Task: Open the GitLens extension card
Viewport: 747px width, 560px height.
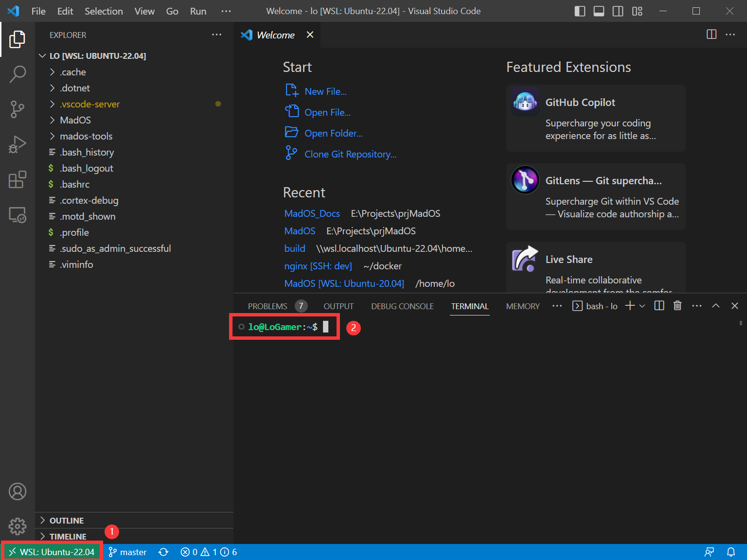Action: pyautogui.click(x=596, y=196)
